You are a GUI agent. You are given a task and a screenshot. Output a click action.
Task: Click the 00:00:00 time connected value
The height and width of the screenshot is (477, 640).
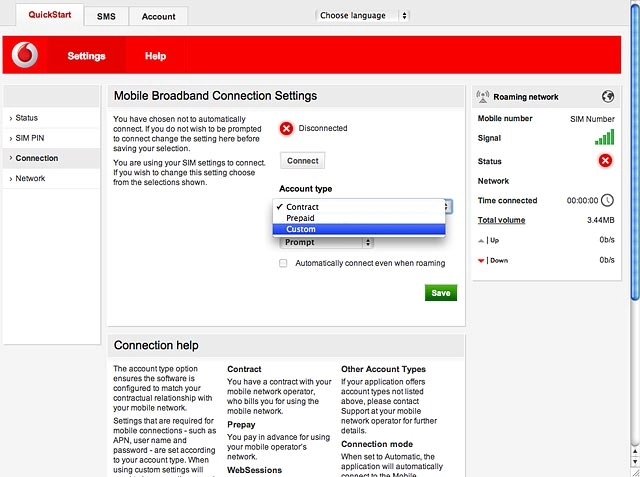[x=582, y=200]
